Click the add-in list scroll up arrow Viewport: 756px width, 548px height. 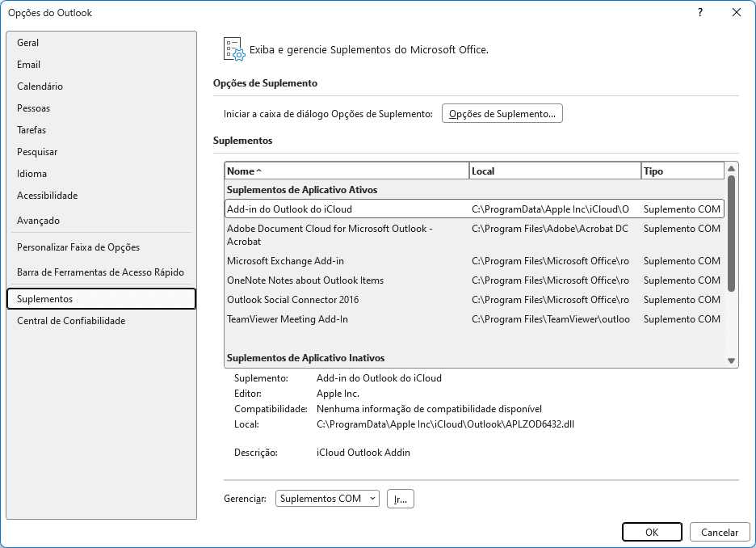[x=731, y=168]
